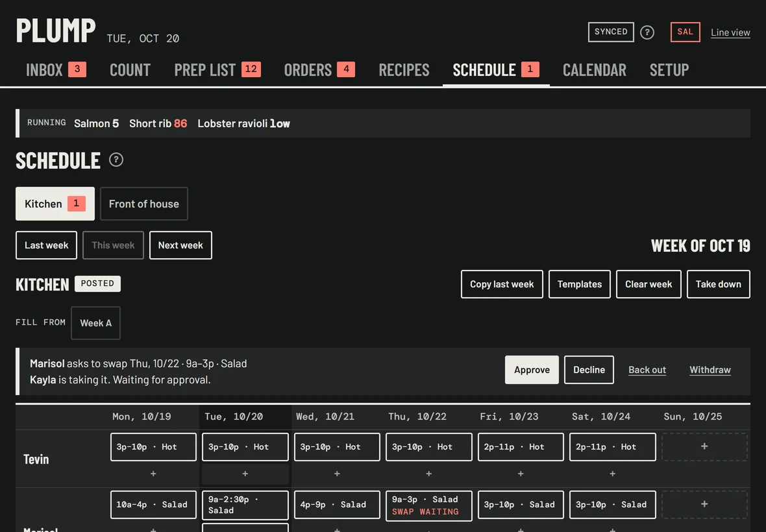Fill the schedule from Week A

pyautogui.click(x=96, y=323)
